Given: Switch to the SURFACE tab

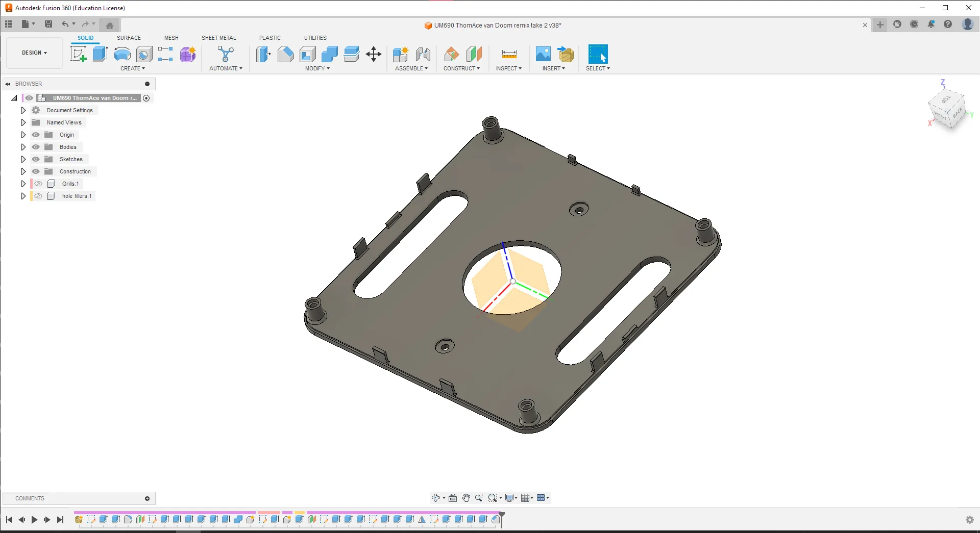Looking at the screenshot, I should tap(129, 37).
